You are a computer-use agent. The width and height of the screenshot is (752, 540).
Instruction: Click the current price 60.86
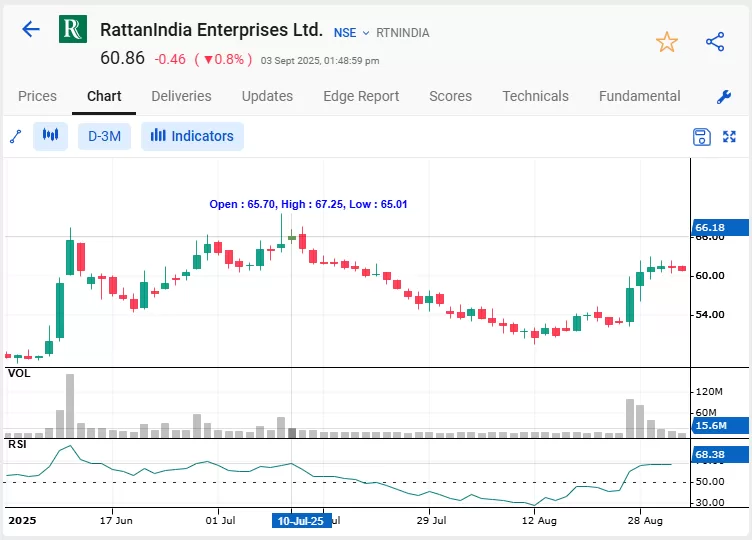(122, 58)
